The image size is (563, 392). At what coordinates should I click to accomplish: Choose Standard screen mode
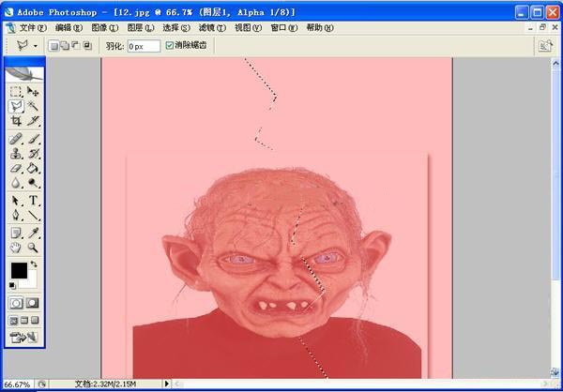[14, 320]
